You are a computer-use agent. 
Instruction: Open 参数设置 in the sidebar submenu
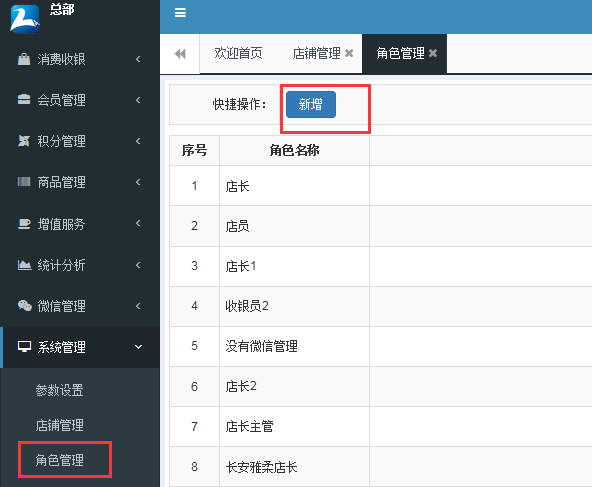[x=59, y=390]
